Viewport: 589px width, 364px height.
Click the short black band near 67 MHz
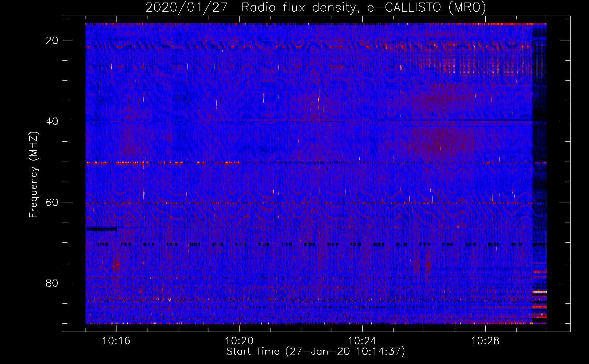[x=102, y=229]
